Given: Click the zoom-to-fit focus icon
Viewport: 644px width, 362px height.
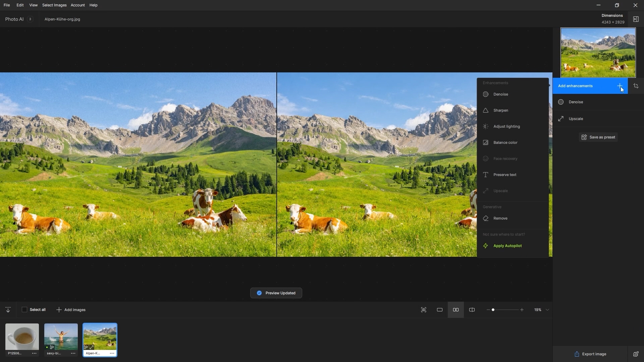Looking at the screenshot, I should click(423, 310).
